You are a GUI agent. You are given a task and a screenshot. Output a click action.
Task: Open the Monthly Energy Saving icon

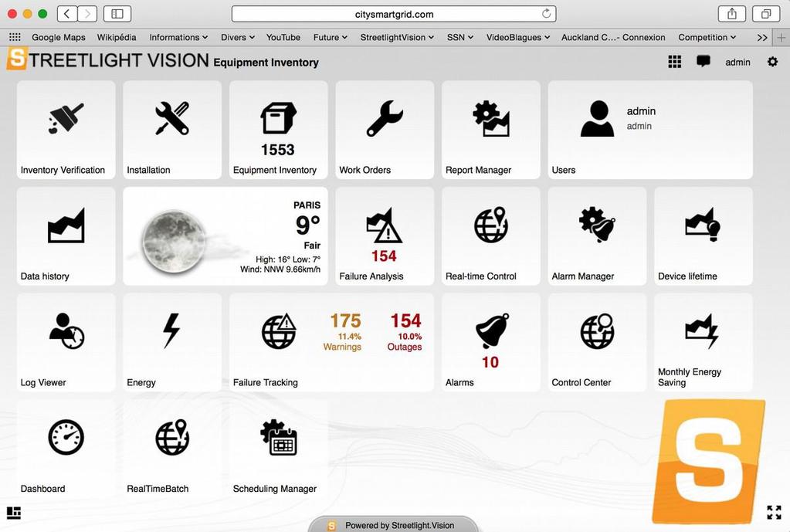[702, 331]
